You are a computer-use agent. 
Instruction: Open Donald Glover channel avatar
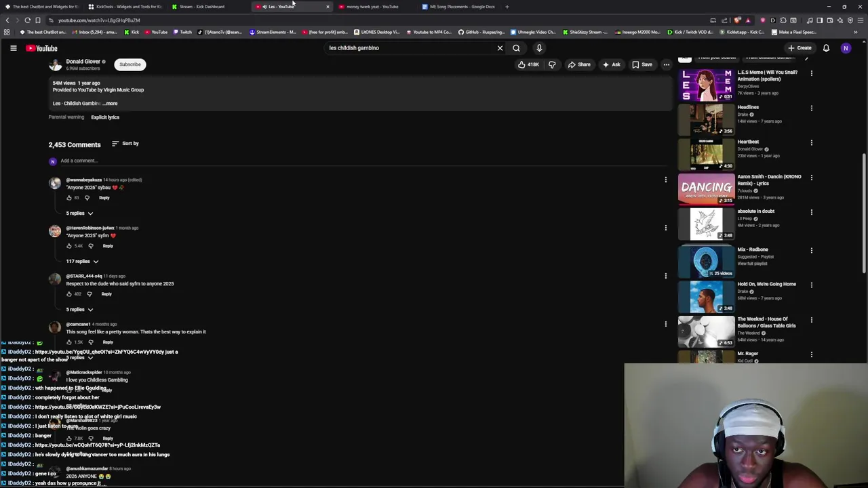tap(55, 64)
